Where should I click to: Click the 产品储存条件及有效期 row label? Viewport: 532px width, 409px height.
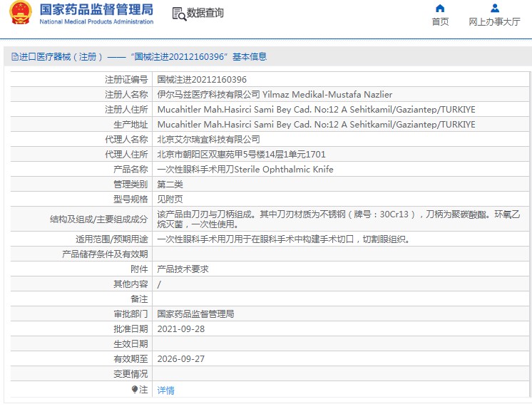pyautogui.click(x=105, y=254)
